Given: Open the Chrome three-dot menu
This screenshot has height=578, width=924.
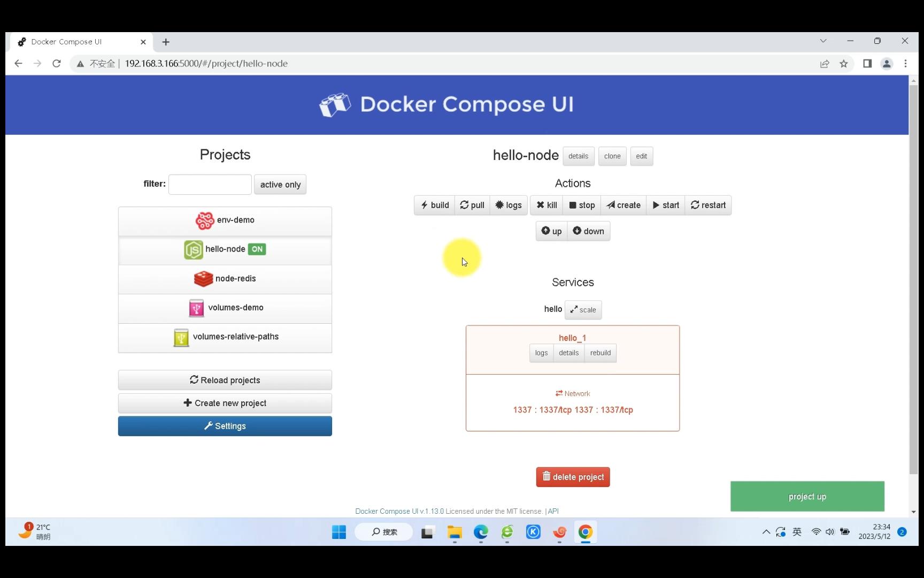Looking at the screenshot, I should pos(905,64).
